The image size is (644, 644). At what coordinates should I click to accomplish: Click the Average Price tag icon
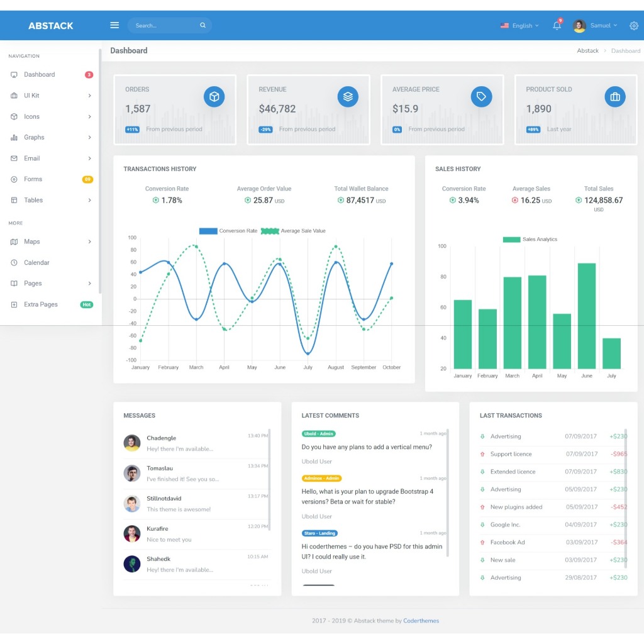[x=482, y=96]
